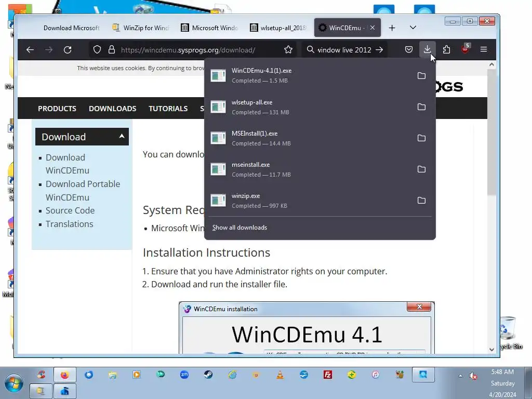Open downloaded winzip.exe file
The width and height of the screenshot is (532, 399).
pyautogui.click(x=309, y=201)
